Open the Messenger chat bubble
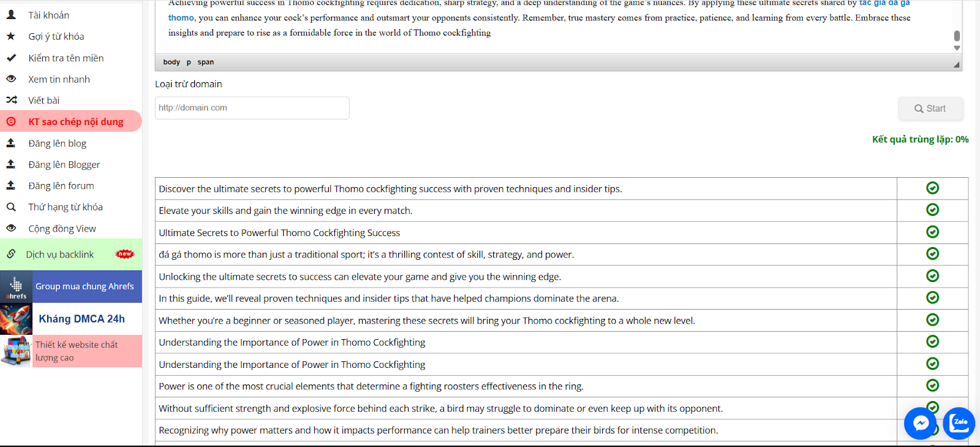Viewport: 980px width, 447px height. (921, 423)
